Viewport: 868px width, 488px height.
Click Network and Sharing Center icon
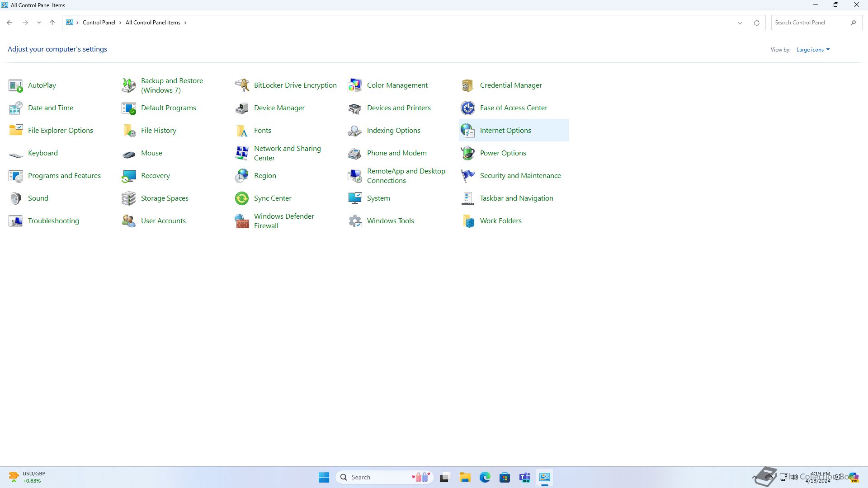coord(242,153)
